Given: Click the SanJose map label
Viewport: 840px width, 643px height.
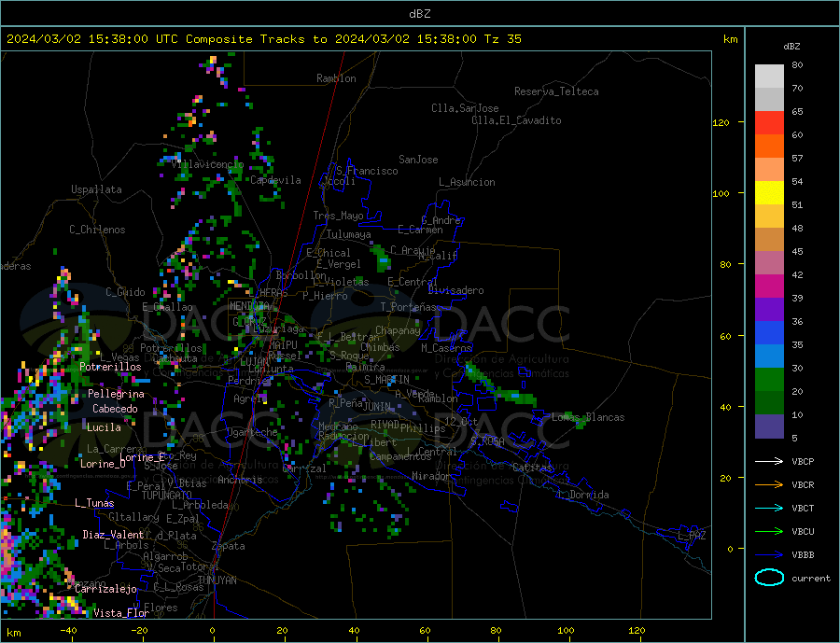Looking at the screenshot, I should tap(418, 160).
